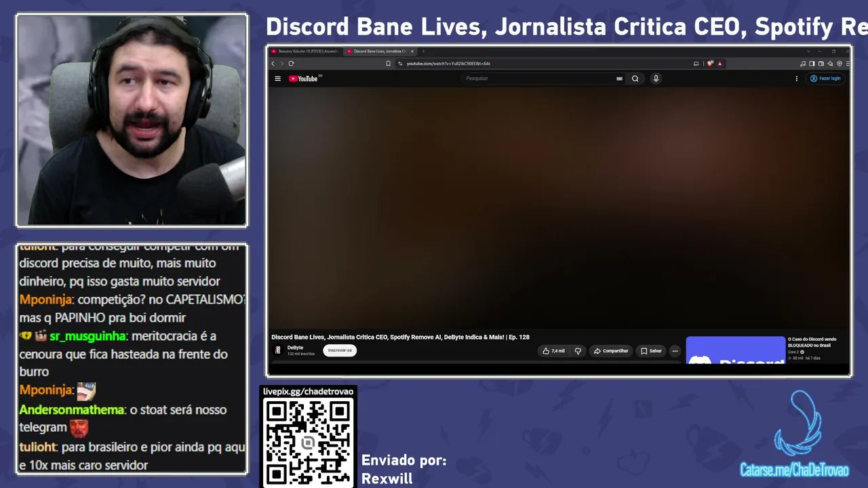Viewport: 868px width, 488px height.
Task: Select the Discord Bane Lives browser tab
Action: click(379, 52)
